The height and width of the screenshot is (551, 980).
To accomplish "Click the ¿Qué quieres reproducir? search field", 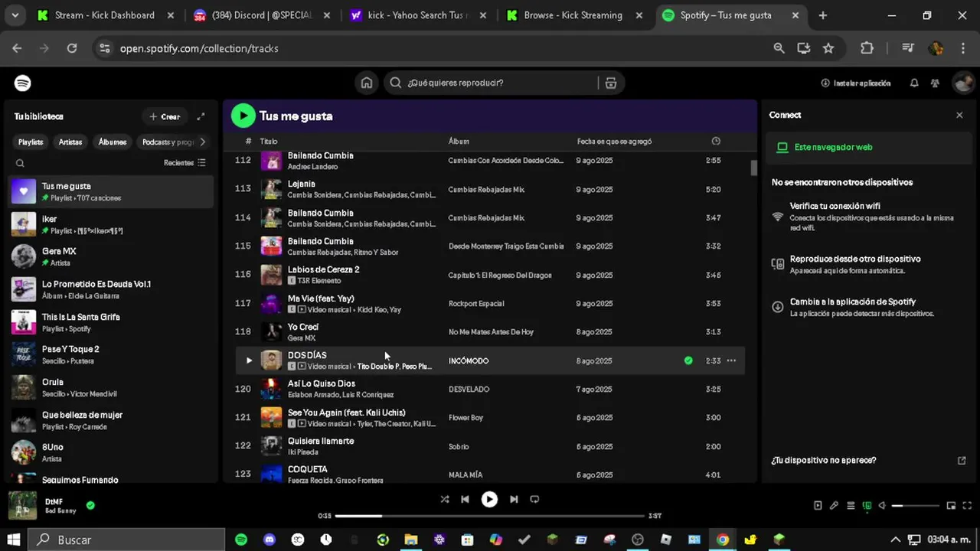I will point(490,83).
